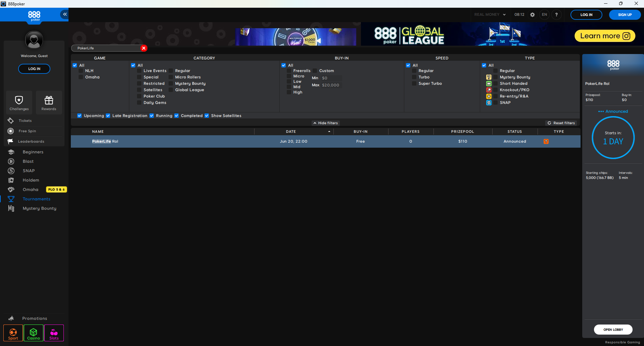Click Reset filters button

561,123
